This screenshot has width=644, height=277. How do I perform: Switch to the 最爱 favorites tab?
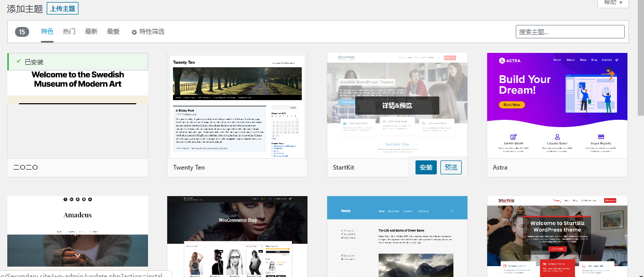(113, 32)
